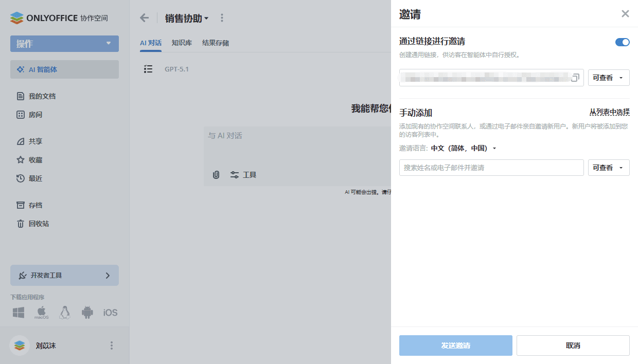
Task: Click the 从列表中选择 link
Action: point(609,112)
